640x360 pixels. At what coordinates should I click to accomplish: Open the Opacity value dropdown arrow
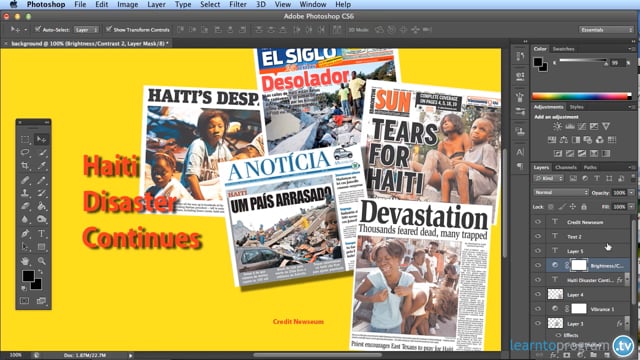coord(631,193)
